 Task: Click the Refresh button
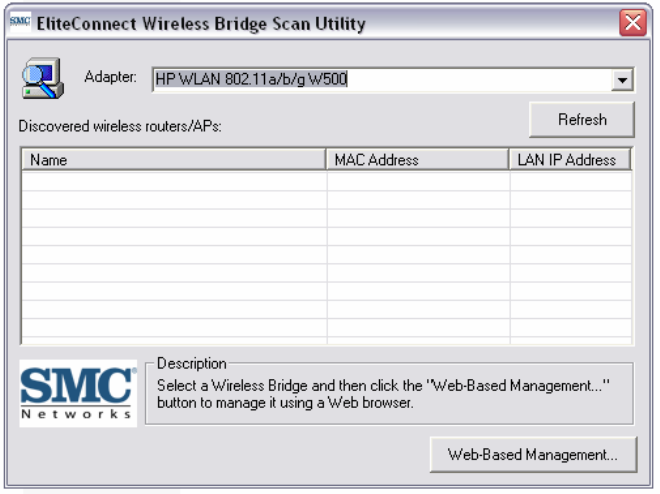(x=582, y=120)
